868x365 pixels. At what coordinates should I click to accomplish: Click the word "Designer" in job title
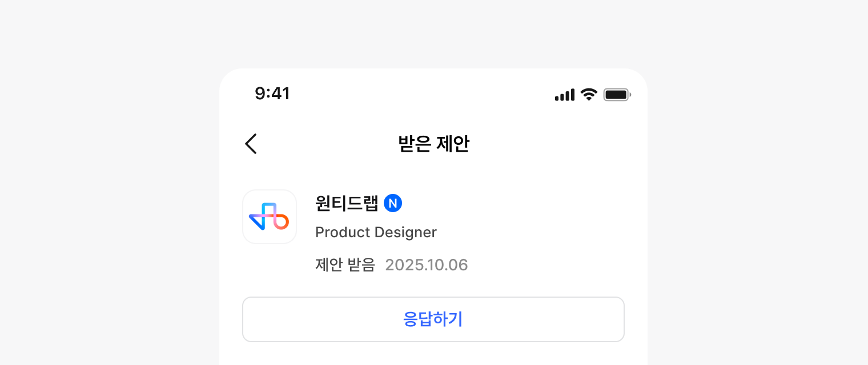(406, 232)
